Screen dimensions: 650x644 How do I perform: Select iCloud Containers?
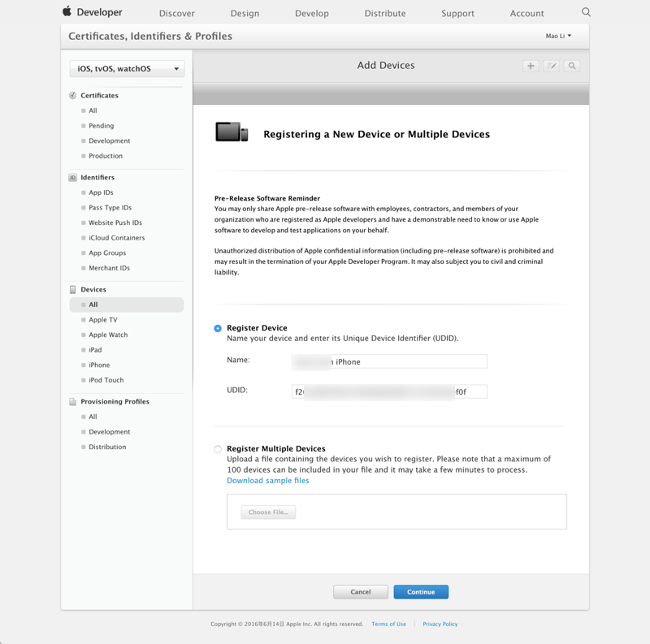click(x=116, y=238)
